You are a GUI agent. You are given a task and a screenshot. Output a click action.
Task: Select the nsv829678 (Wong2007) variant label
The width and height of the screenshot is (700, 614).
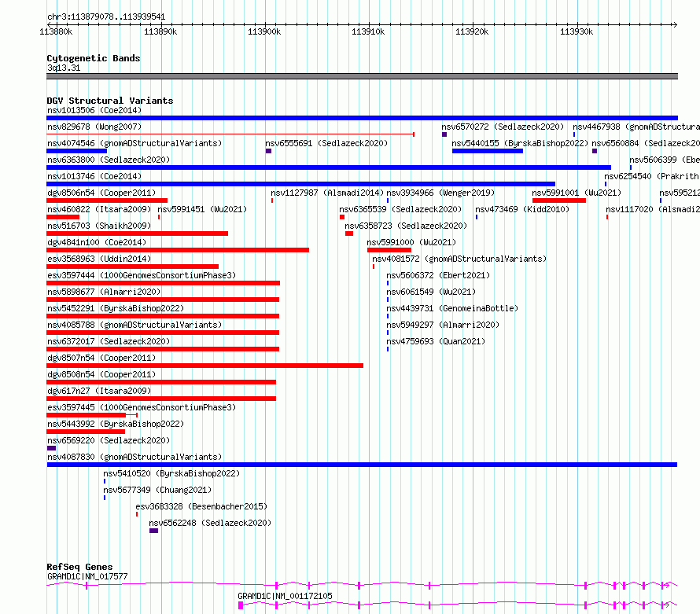point(94,127)
